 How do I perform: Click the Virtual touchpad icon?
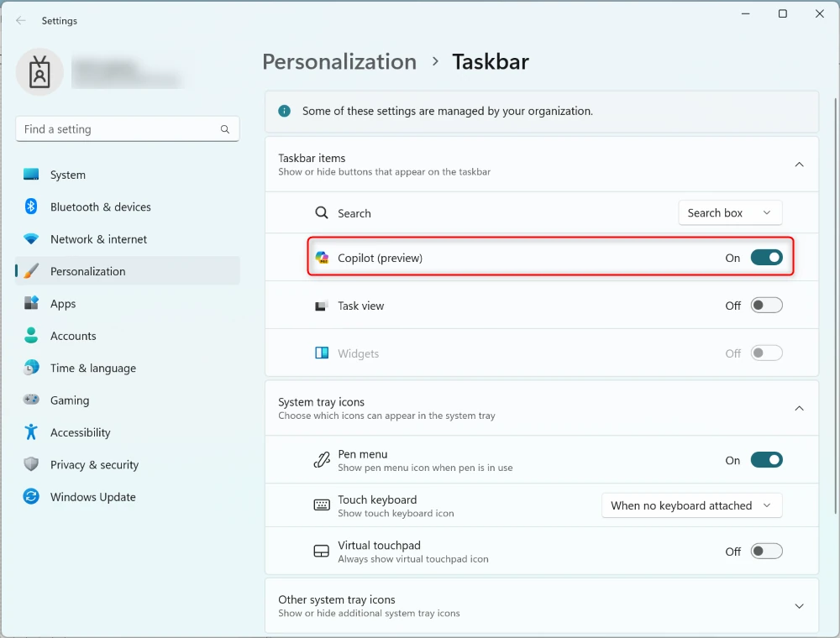322,552
